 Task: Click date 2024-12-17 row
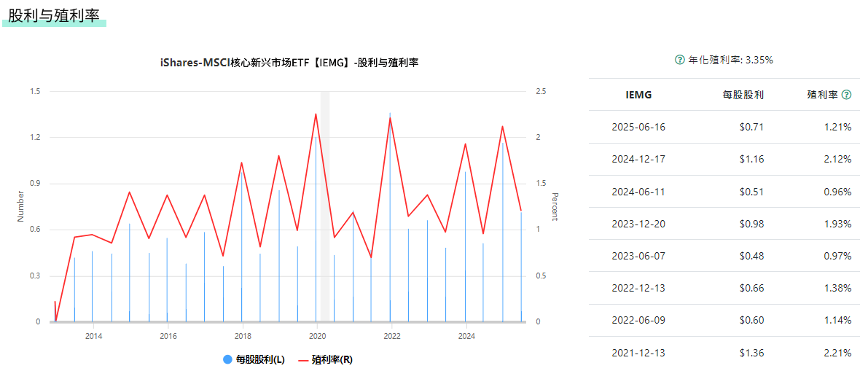click(638, 160)
